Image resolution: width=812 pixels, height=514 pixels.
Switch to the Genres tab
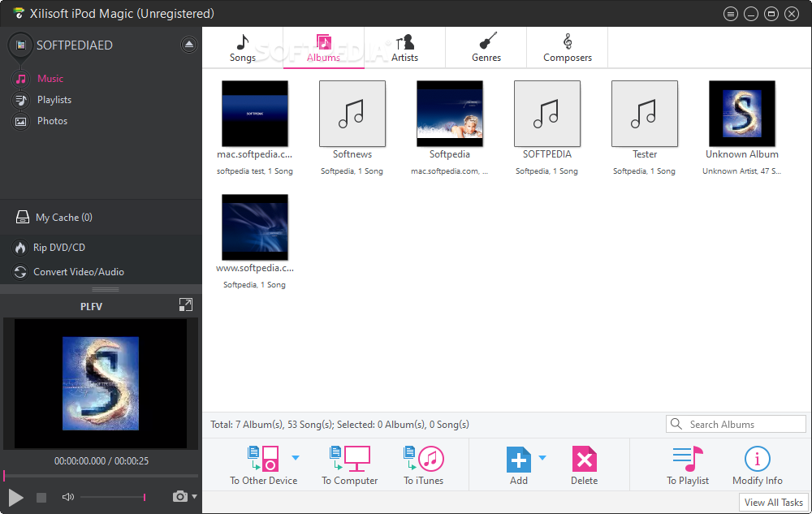coord(486,48)
